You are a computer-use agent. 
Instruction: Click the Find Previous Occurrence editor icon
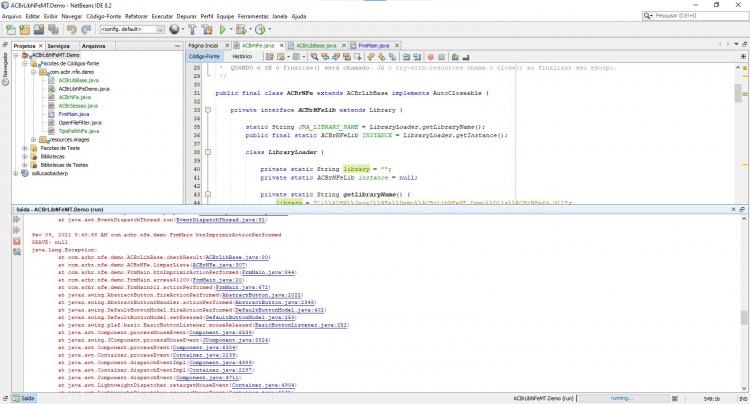tap(325, 57)
